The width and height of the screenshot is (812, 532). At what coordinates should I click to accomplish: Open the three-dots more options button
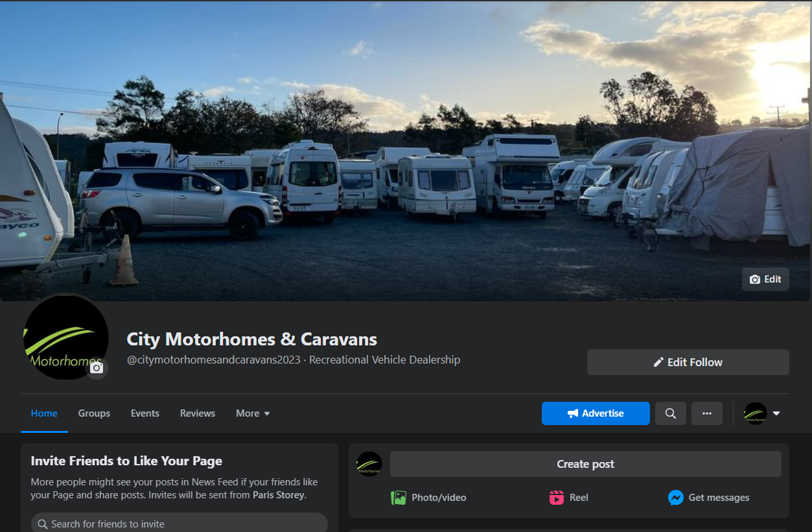(x=706, y=413)
